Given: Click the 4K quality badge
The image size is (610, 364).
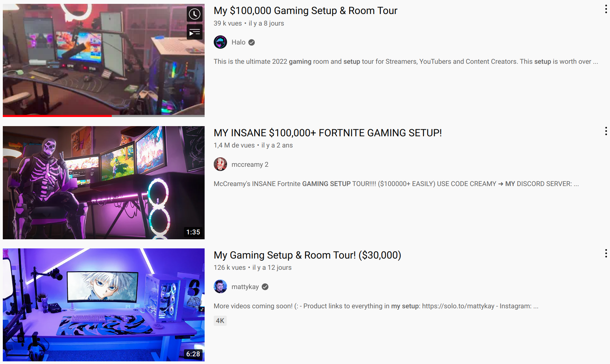Looking at the screenshot, I should point(220,321).
